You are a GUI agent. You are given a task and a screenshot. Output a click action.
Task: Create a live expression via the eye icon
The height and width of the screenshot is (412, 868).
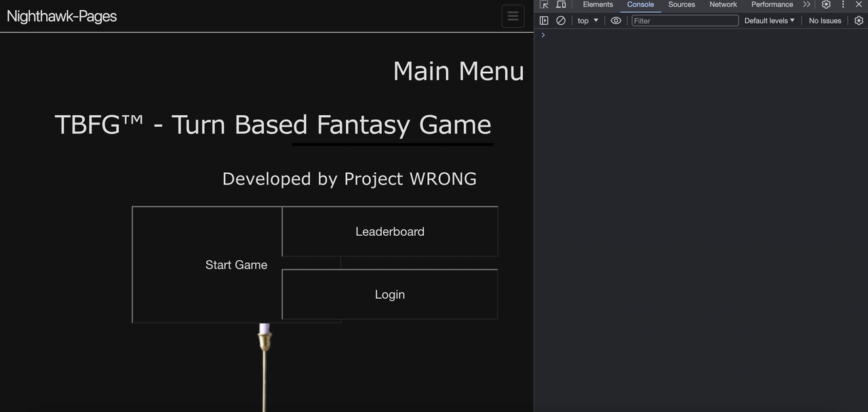click(x=615, y=20)
